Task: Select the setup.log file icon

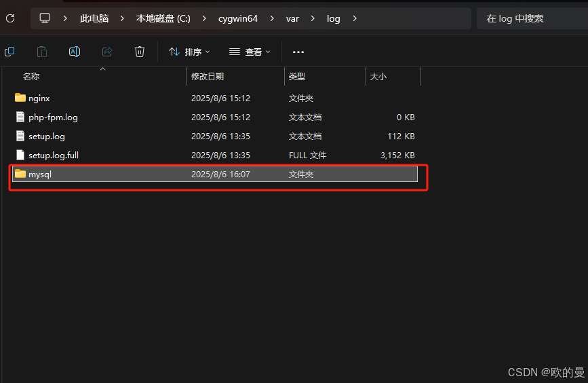Action: [20, 136]
